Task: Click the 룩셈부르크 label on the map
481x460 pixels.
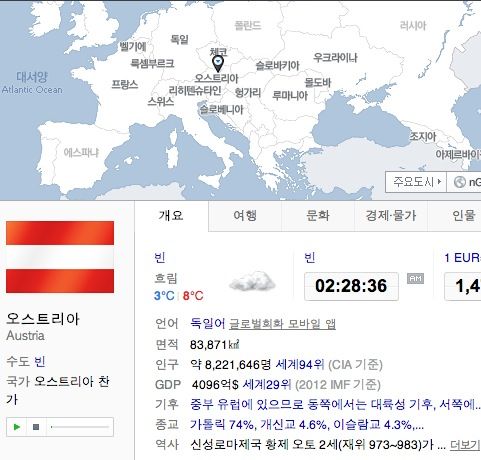Action: click(152, 63)
